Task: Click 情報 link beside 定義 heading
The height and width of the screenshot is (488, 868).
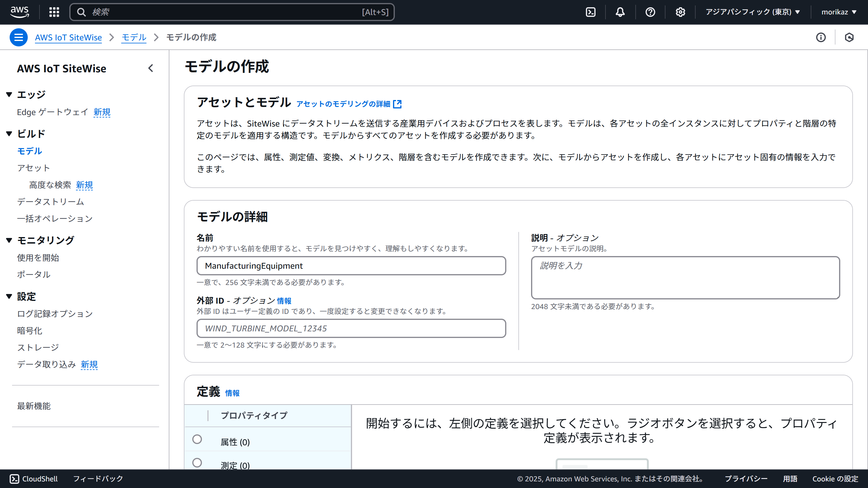Action: 232,393
